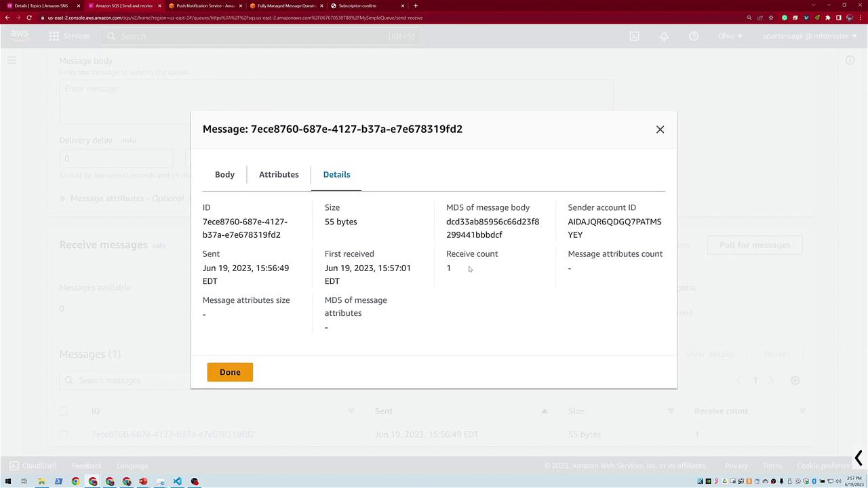Open the Feedback link in the footer

pos(87,466)
